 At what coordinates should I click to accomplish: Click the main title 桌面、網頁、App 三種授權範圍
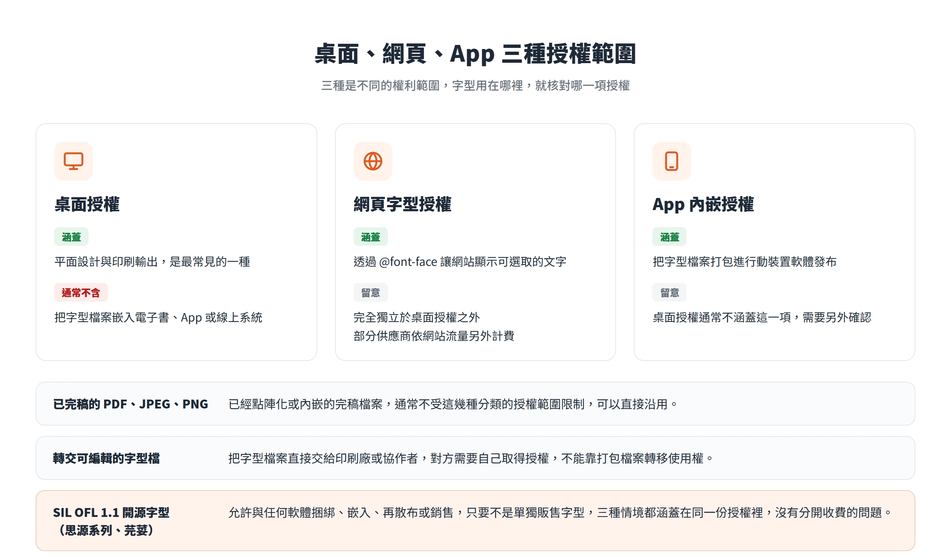coord(475,53)
